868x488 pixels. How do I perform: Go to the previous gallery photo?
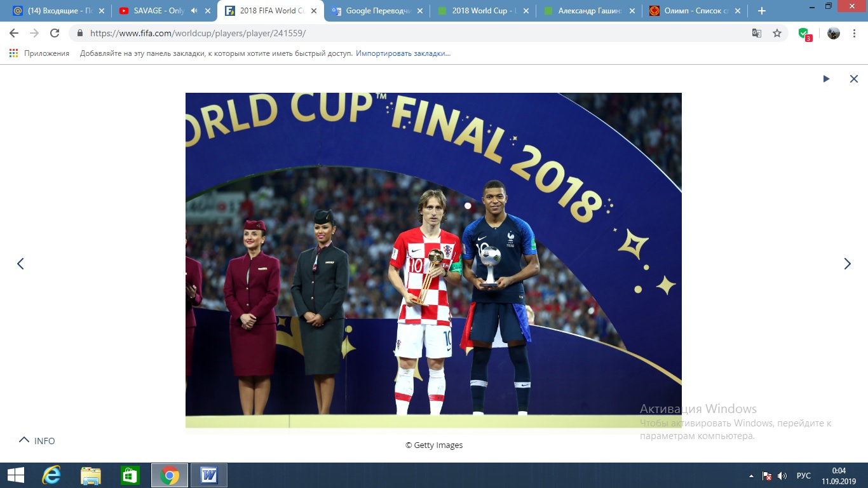tap(20, 264)
